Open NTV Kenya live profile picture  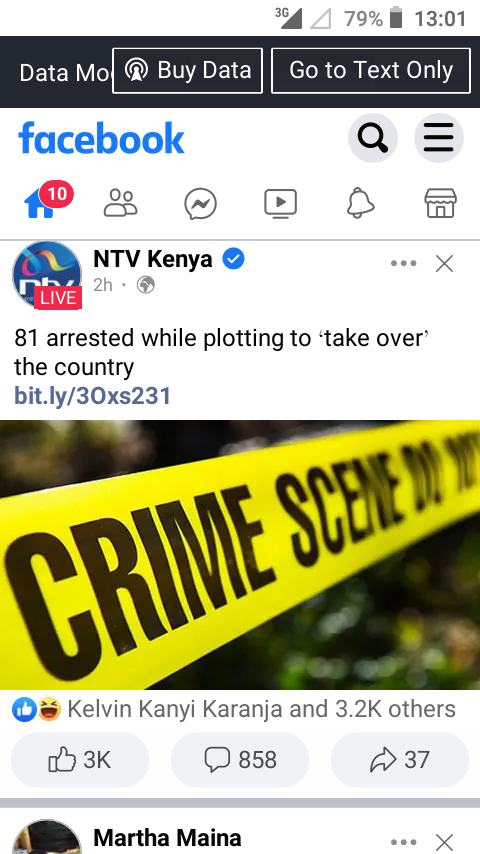47,276
